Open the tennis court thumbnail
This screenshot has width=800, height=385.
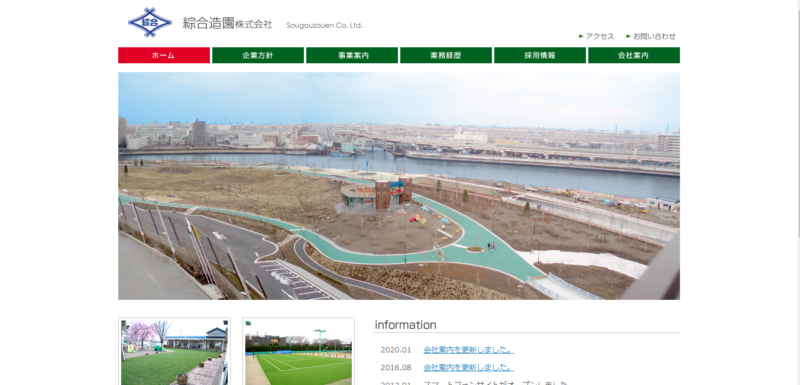pyautogui.click(x=298, y=351)
